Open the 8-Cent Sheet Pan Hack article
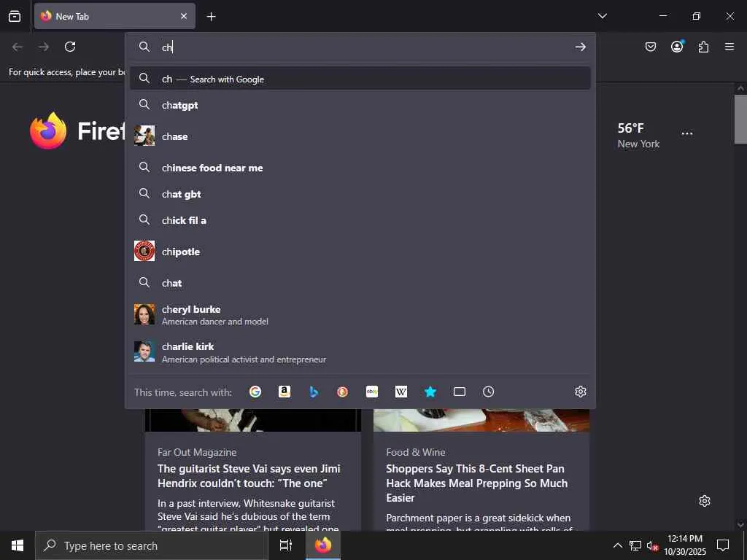Image resolution: width=747 pixels, height=560 pixels. 477,483
